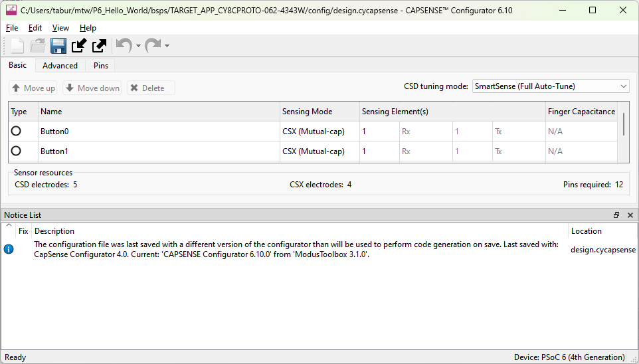Edit the Button1 Rx count field

379,151
